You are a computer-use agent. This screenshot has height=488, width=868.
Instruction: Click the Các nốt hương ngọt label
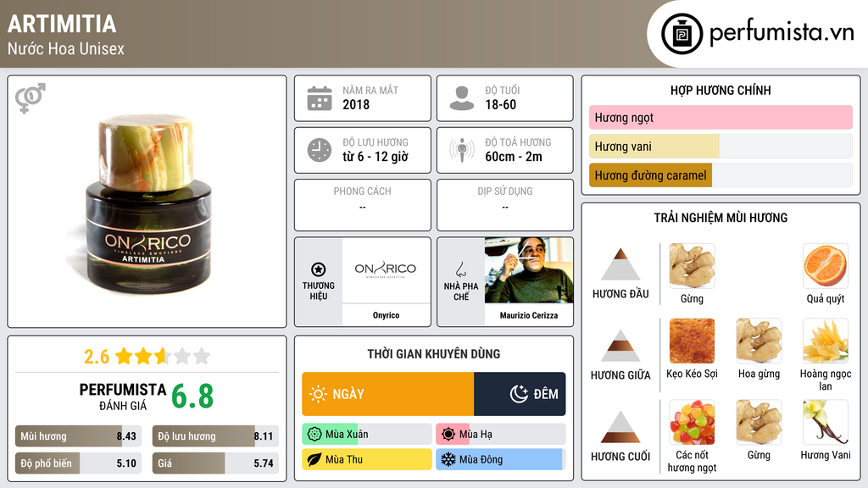[692, 461]
